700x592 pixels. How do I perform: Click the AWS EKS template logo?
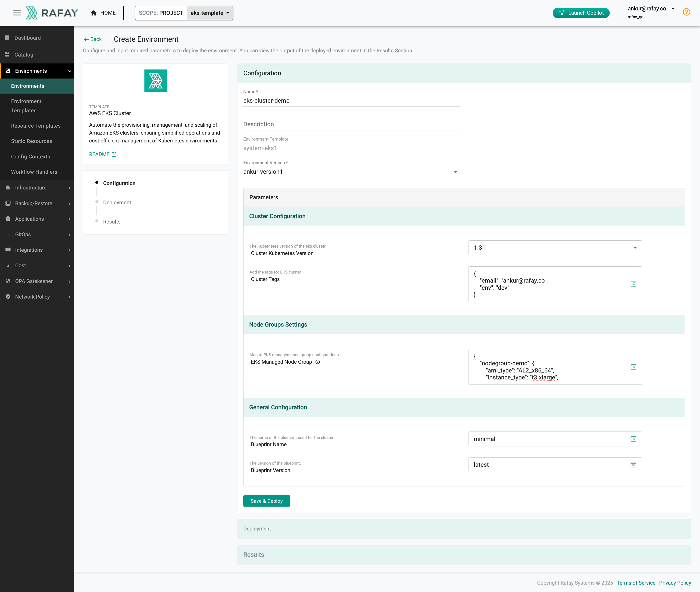[x=155, y=81]
